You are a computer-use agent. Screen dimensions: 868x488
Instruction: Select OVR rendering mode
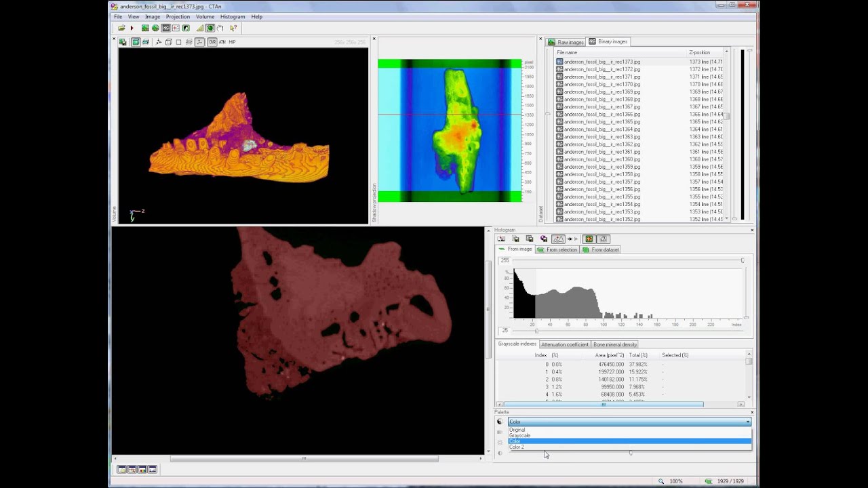click(212, 42)
